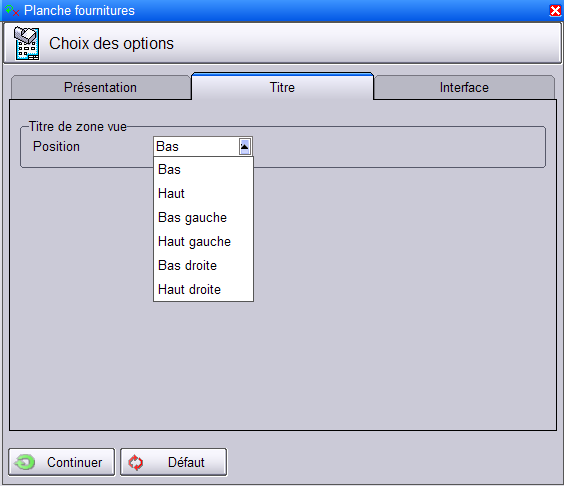Image resolution: width=564 pixels, height=486 pixels.
Task: Click the green Continuer arrow icon
Action: [25, 462]
